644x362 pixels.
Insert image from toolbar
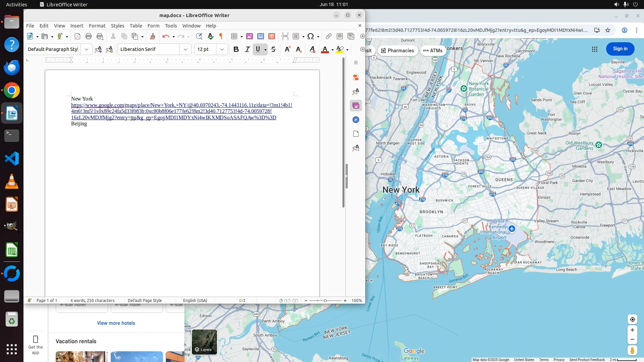250,37
